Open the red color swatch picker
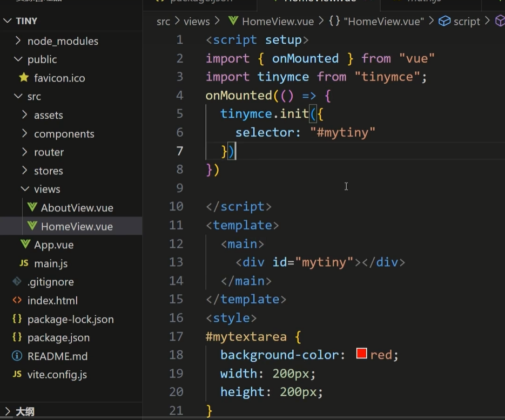The height and width of the screenshot is (420, 505). [362, 354]
